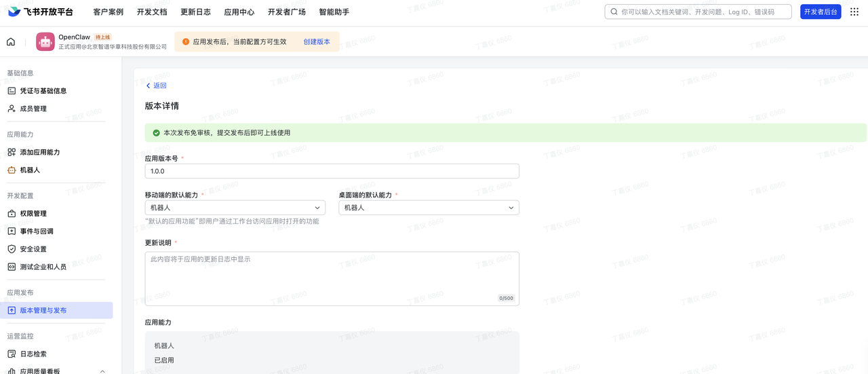Viewport: 868px width, 374px height.
Task: Collapse the 应用质量看板 section
Action: point(102,371)
